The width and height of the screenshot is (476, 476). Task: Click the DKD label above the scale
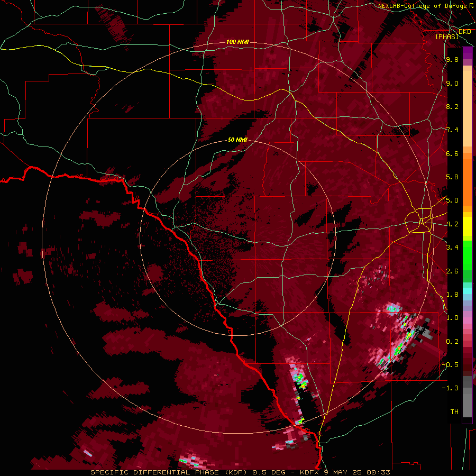(464, 32)
